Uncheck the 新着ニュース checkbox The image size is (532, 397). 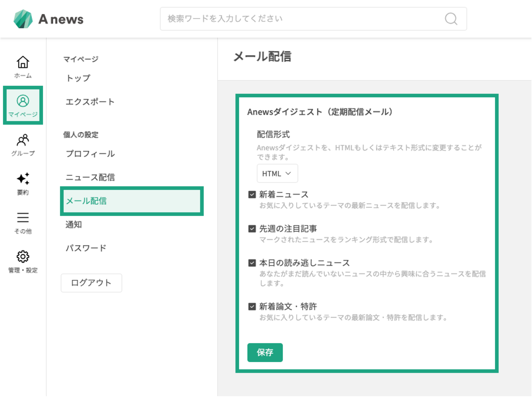(x=252, y=194)
